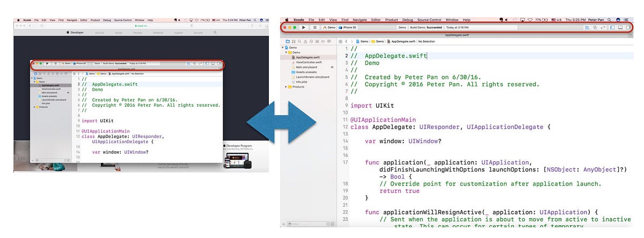Open Source Control menu in right screenshot
The image size is (644, 238).
429,20
